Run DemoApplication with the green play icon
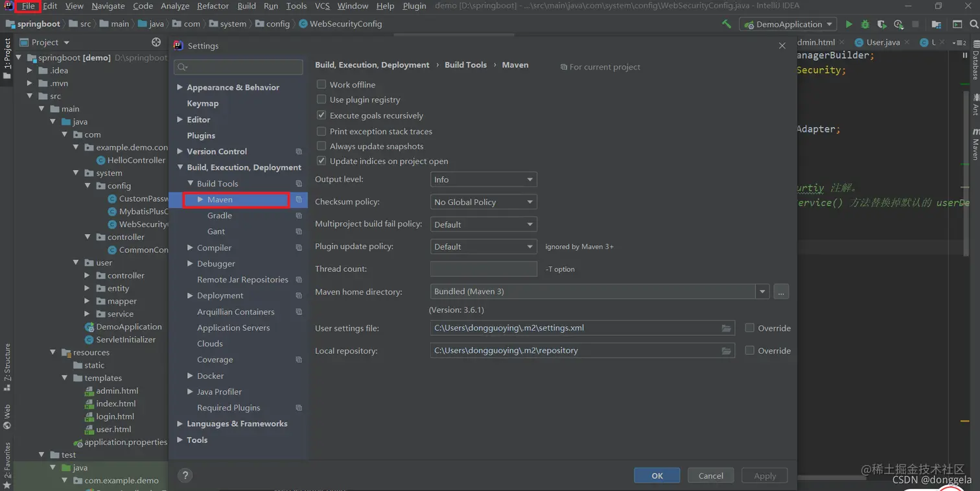The height and width of the screenshot is (491, 980). [x=848, y=24]
